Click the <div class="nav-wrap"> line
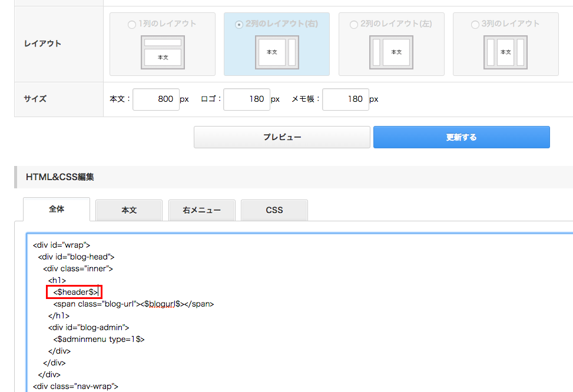Screen dimensions: 573x392 pos(75,386)
